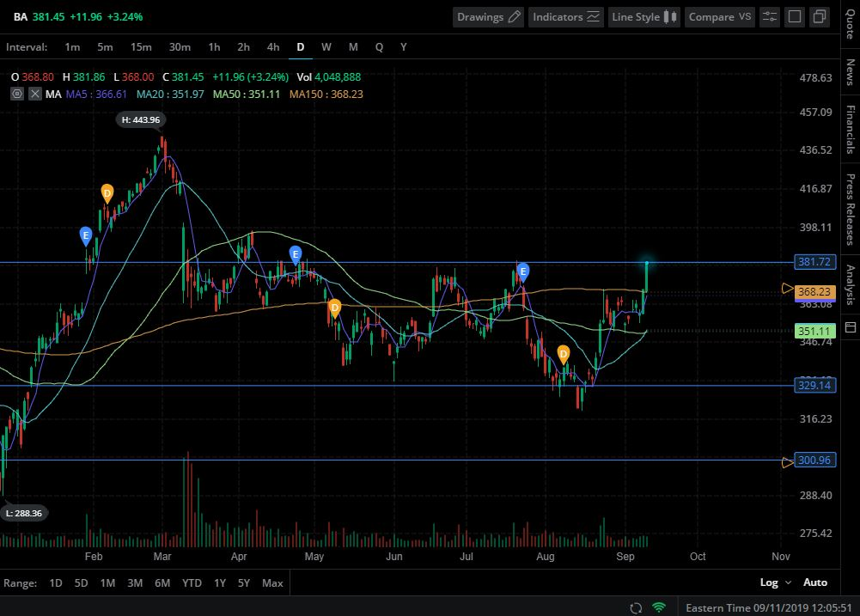Click the BA ticker symbol
860x616 pixels.
pos(21,17)
